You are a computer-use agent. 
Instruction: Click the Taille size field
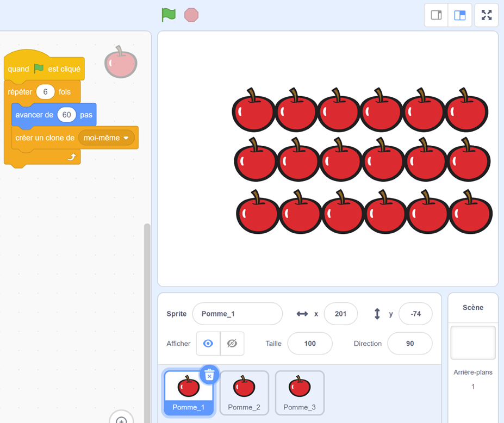[x=309, y=344]
